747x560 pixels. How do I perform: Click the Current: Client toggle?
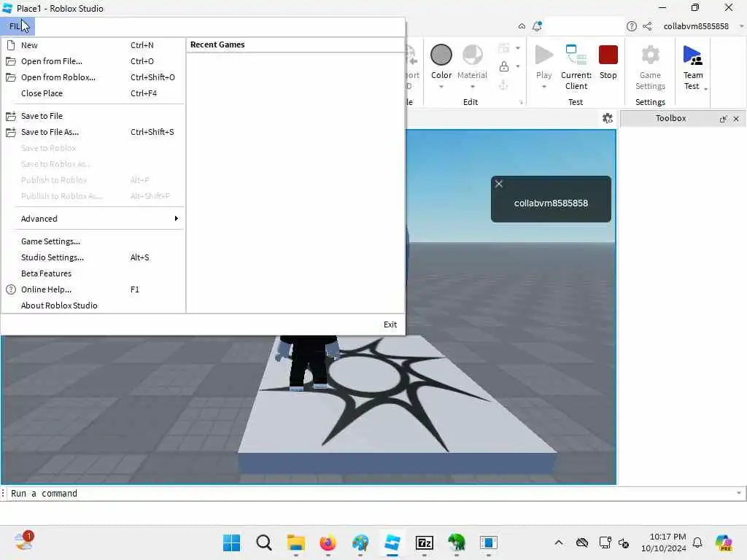point(576,66)
